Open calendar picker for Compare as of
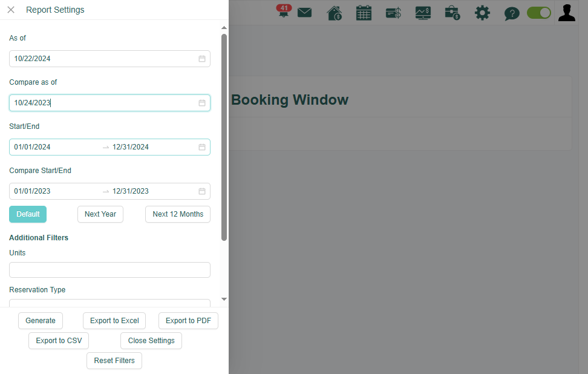Image resolution: width=588 pixels, height=374 pixels. coord(202,103)
